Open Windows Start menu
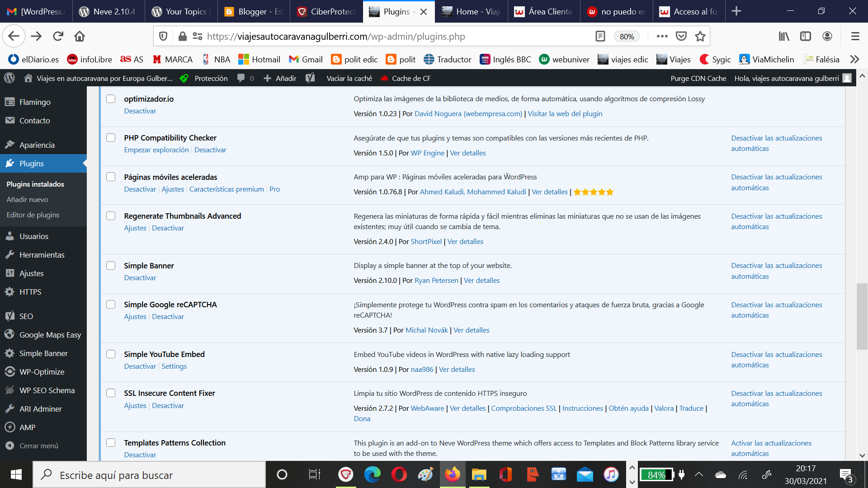868x488 pixels. [16, 474]
